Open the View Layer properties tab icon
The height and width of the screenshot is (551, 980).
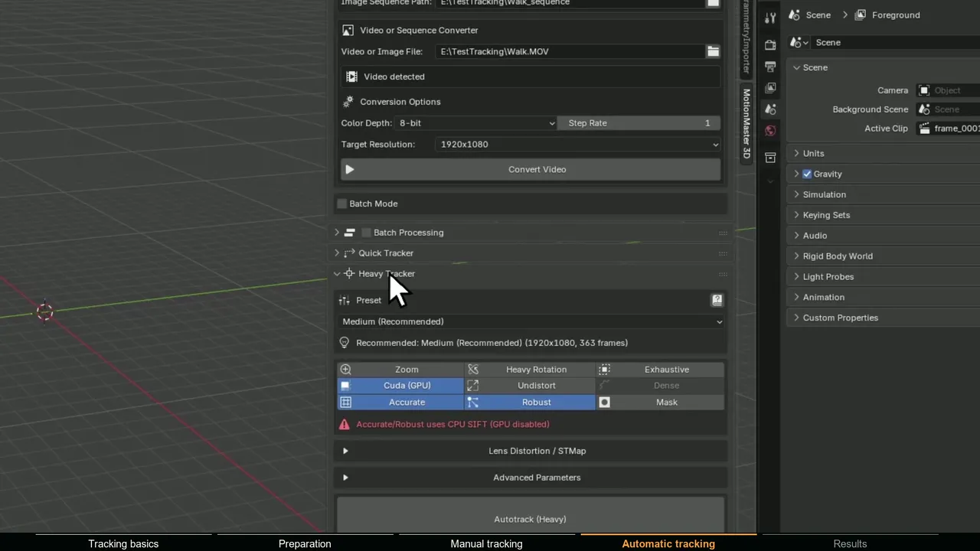[770, 88]
